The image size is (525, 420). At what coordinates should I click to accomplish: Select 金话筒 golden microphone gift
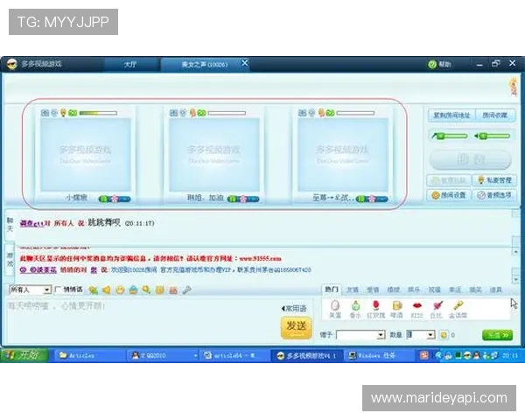coord(458,309)
